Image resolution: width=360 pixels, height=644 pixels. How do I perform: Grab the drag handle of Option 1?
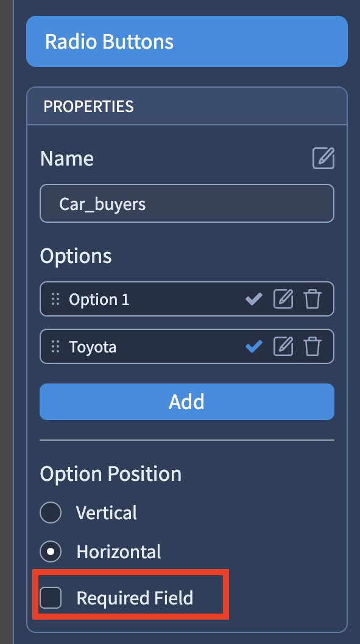(55, 299)
